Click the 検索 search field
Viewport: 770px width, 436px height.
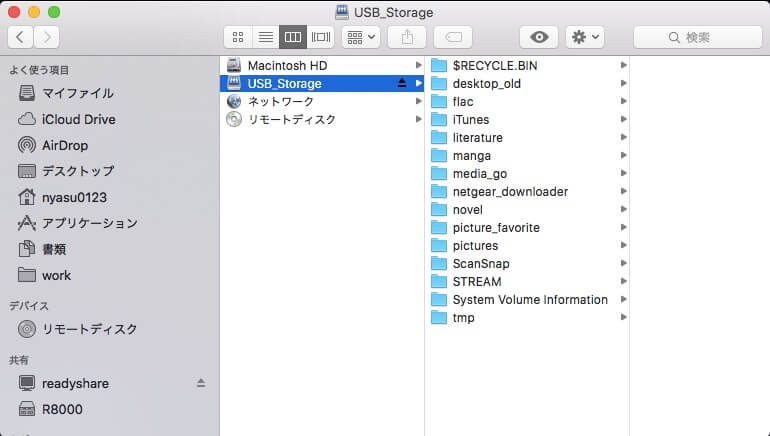[698, 37]
